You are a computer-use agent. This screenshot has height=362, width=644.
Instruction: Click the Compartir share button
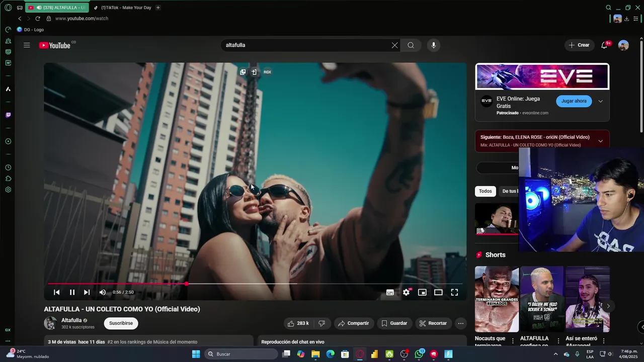click(354, 323)
